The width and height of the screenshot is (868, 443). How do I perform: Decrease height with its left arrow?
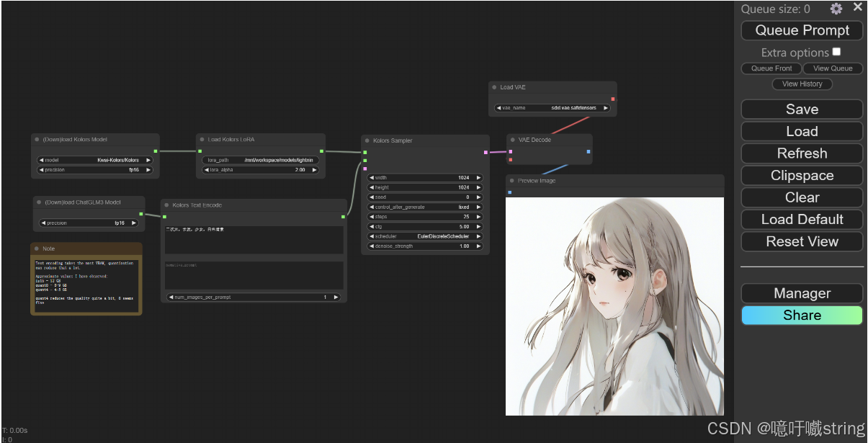[372, 187]
